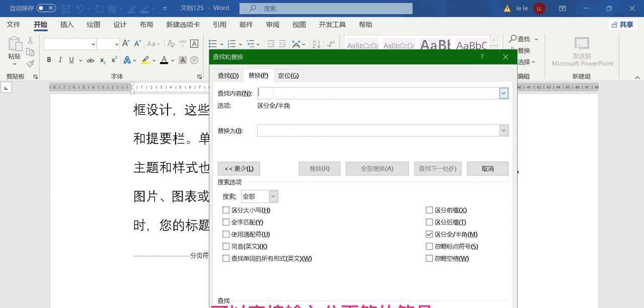Enable the 区分大小写 checkbox
This screenshot has width=644, height=308.
pos(226,210)
